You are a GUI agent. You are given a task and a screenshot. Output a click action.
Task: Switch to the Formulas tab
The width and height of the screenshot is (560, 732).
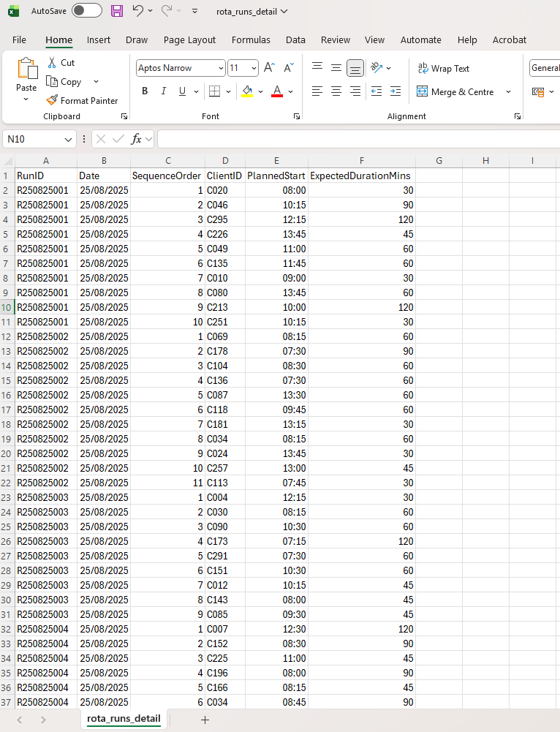pos(251,40)
